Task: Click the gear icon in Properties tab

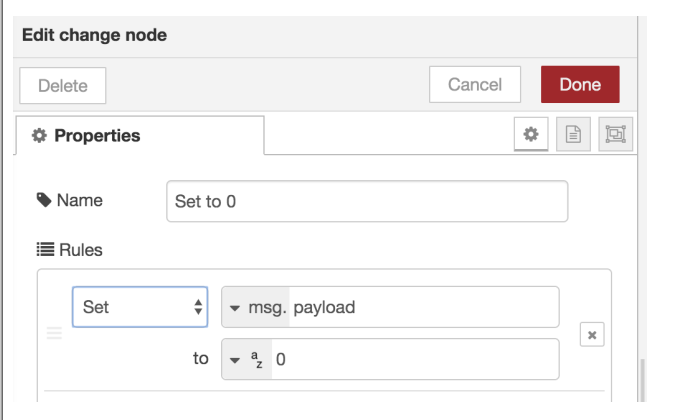Action: 40,135
